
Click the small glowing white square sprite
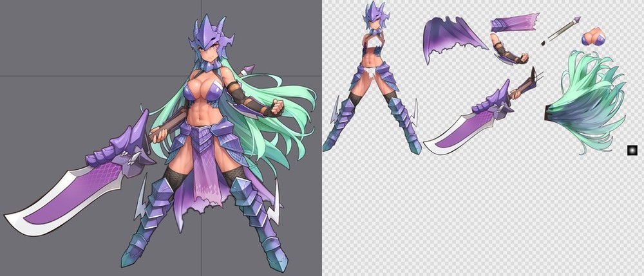pyautogui.click(x=632, y=150)
